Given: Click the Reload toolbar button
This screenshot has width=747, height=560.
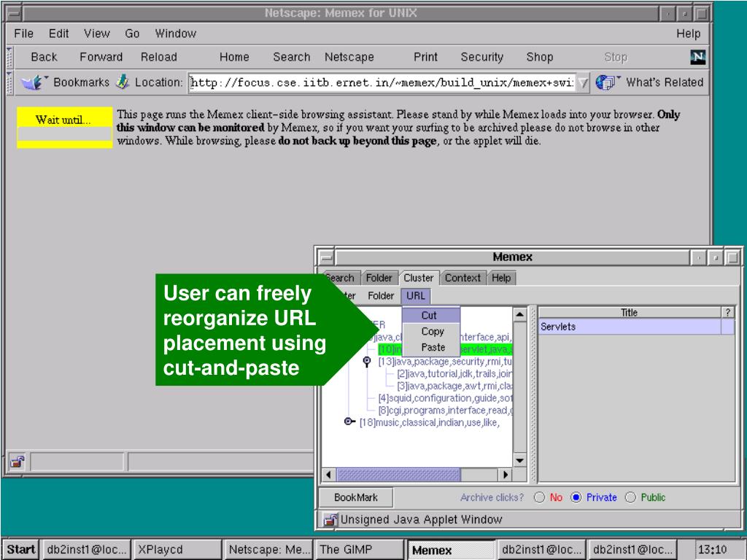Looking at the screenshot, I should click(158, 57).
